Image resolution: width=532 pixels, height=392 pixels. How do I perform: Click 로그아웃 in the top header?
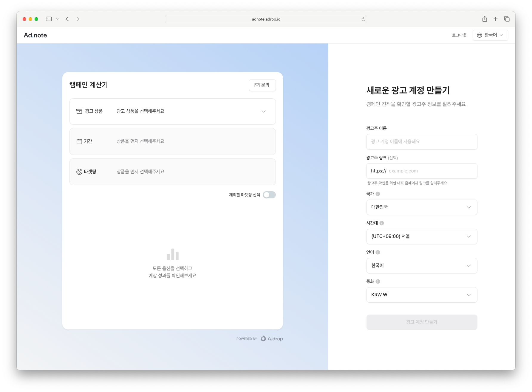(x=459, y=35)
